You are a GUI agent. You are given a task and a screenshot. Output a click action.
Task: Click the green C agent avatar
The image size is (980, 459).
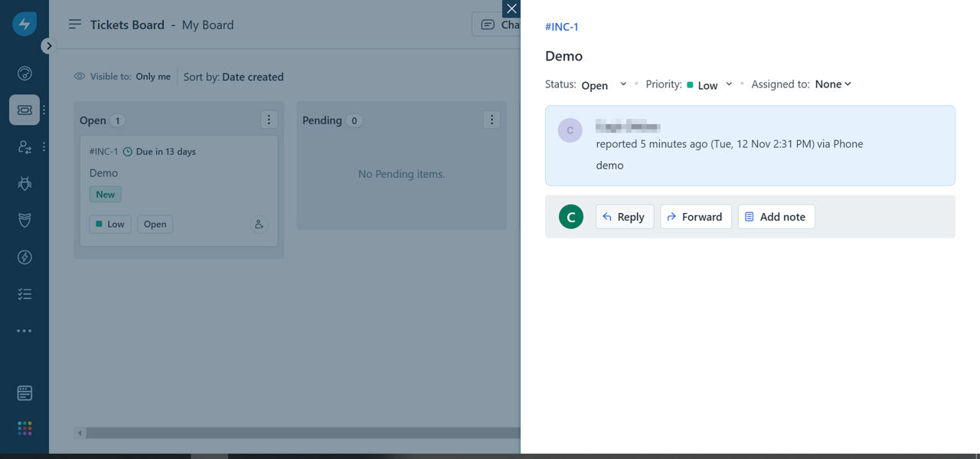[x=571, y=217]
